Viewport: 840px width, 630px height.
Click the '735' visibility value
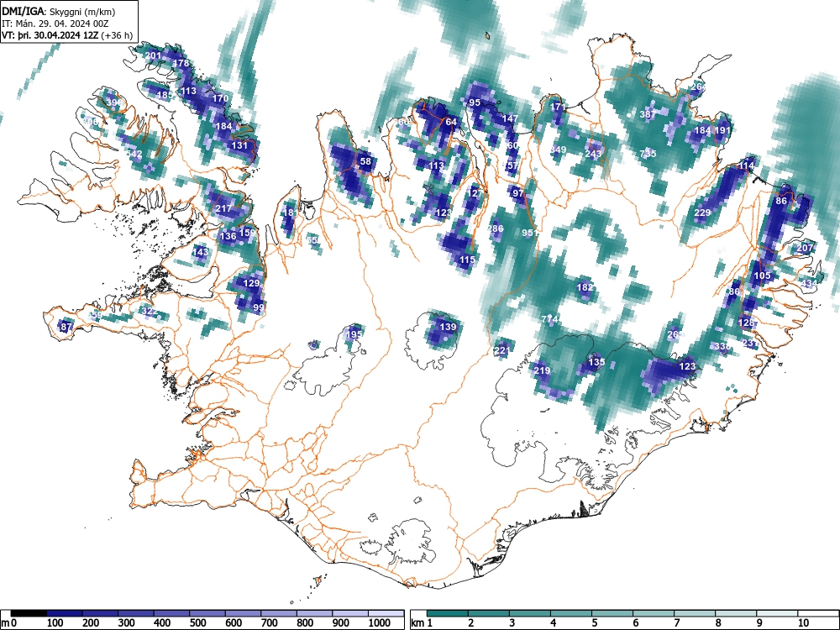(x=648, y=154)
